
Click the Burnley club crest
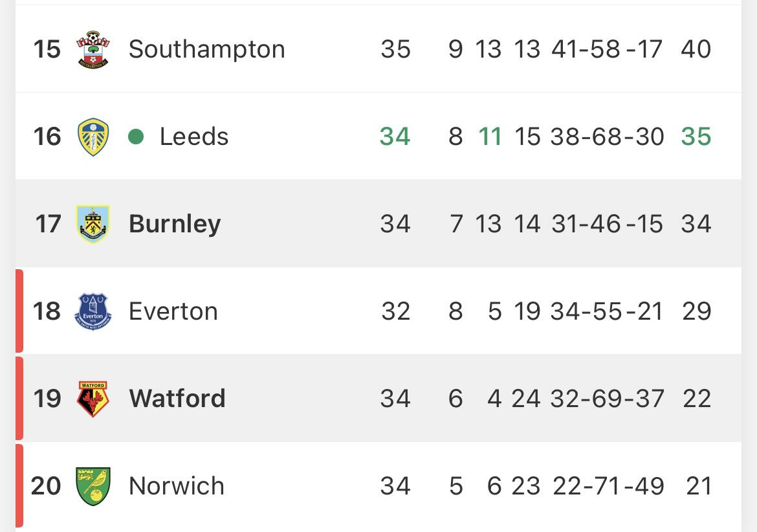point(93,224)
